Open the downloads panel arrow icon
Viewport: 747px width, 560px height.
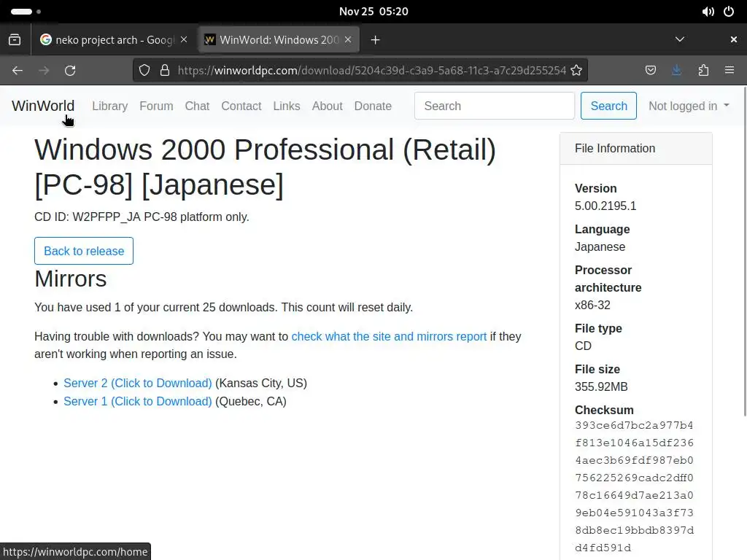[x=676, y=71]
